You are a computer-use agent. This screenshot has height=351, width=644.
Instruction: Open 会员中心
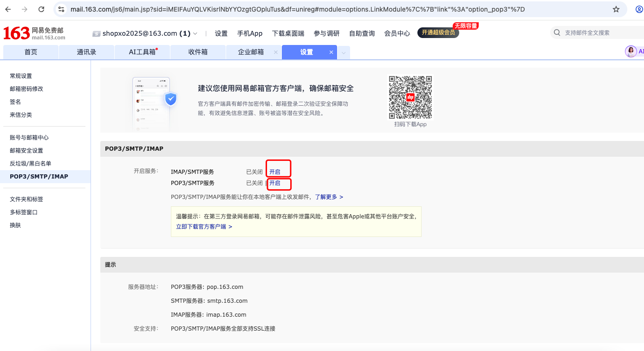[397, 33]
